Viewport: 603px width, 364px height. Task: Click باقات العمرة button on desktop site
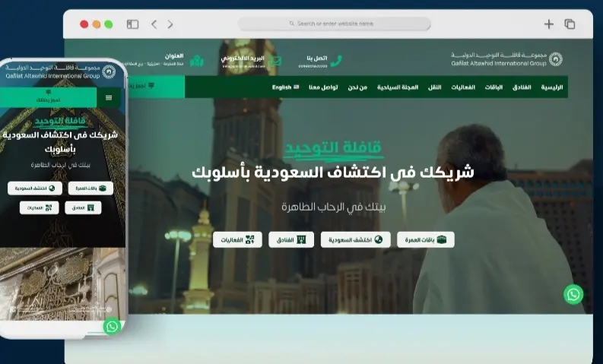[425, 239]
